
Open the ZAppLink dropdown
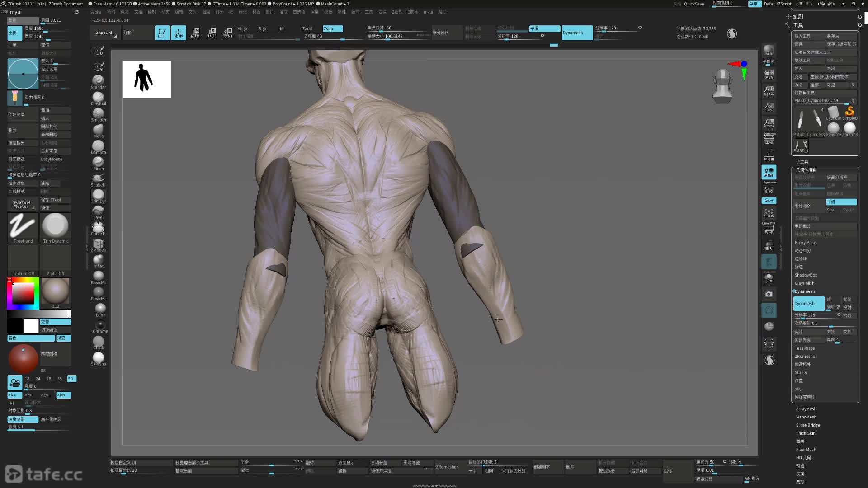[105, 33]
